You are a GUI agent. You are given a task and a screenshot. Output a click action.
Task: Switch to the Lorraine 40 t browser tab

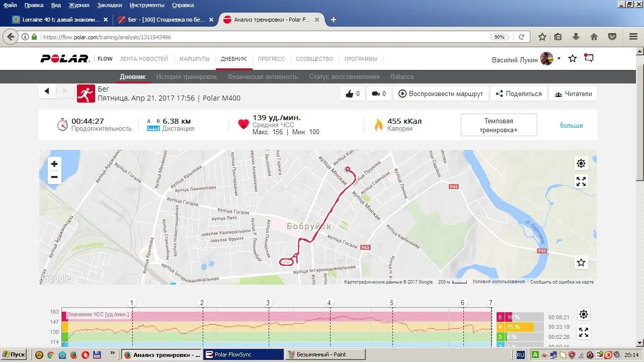(x=60, y=20)
